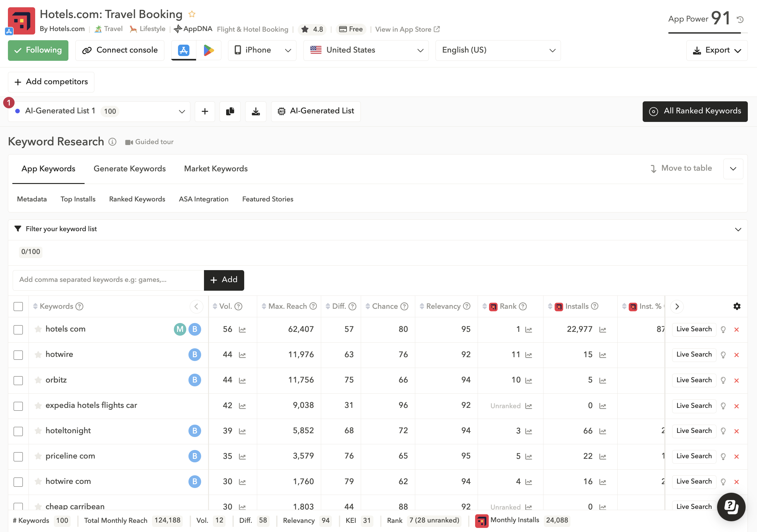
Task: Open the help chat widget
Action: point(731,507)
